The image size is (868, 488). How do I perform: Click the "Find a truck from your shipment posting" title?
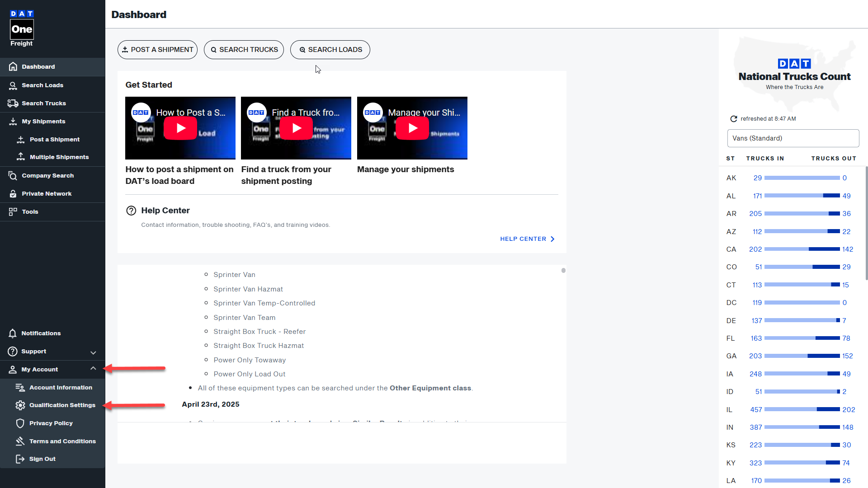[286, 175]
